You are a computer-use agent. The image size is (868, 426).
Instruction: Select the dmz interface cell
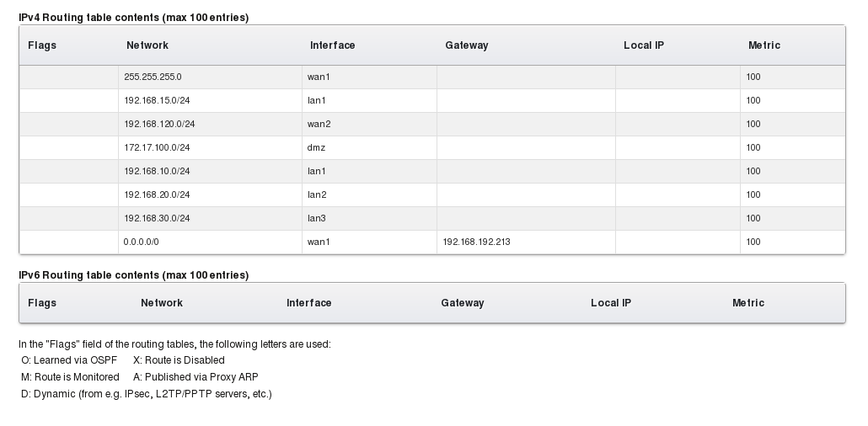point(316,148)
